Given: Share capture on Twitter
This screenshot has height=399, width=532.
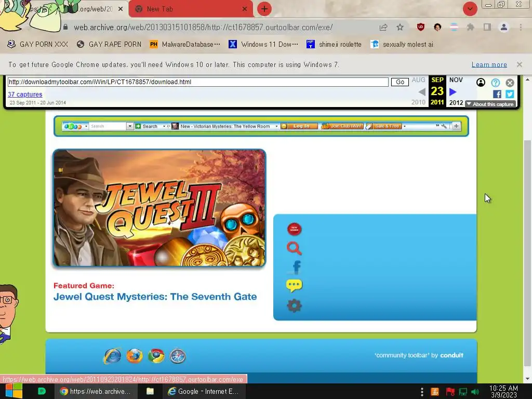Looking at the screenshot, I should [510, 95].
